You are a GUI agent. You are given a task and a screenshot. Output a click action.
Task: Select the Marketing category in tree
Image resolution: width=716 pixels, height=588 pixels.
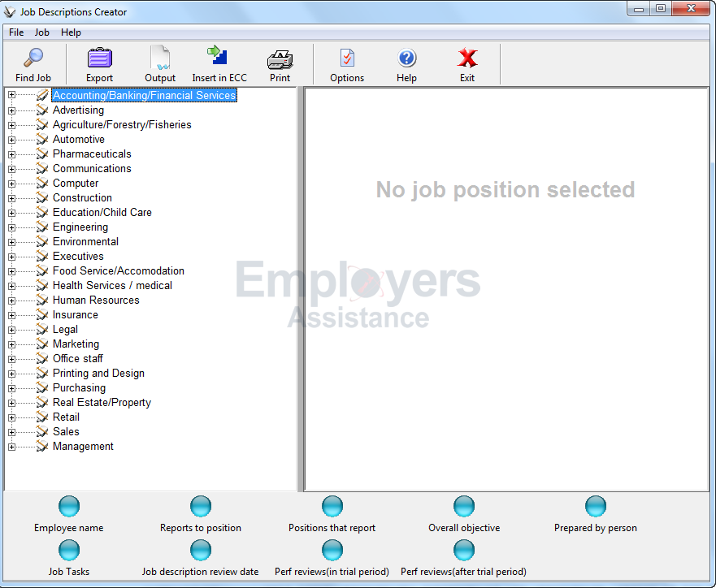pyautogui.click(x=76, y=344)
